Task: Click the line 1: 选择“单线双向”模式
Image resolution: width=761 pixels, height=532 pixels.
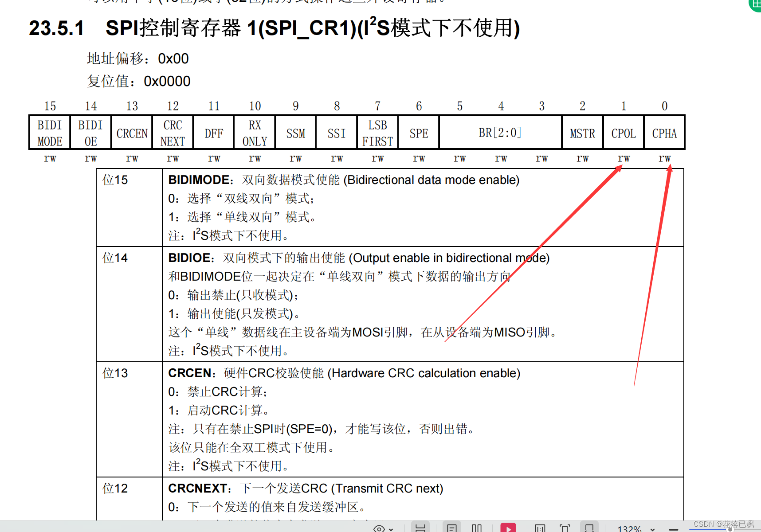Action: coord(242,217)
